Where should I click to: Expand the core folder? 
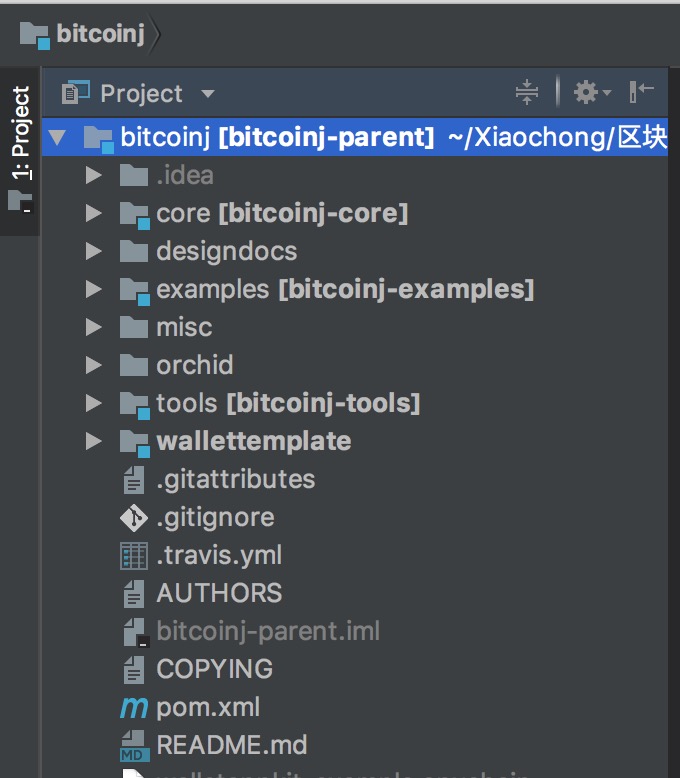[94, 213]
